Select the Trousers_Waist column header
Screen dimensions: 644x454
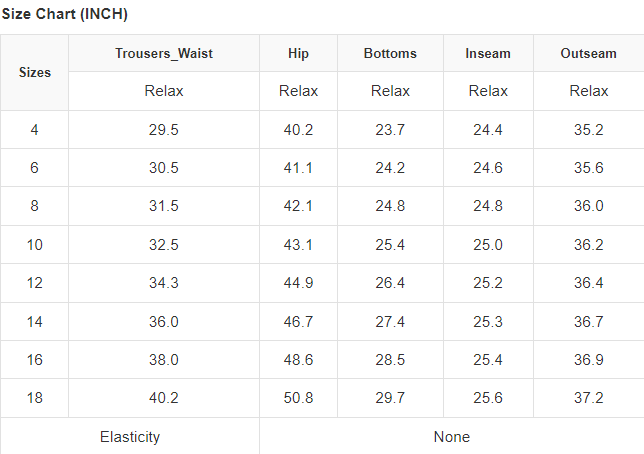(x=164, y=53)
